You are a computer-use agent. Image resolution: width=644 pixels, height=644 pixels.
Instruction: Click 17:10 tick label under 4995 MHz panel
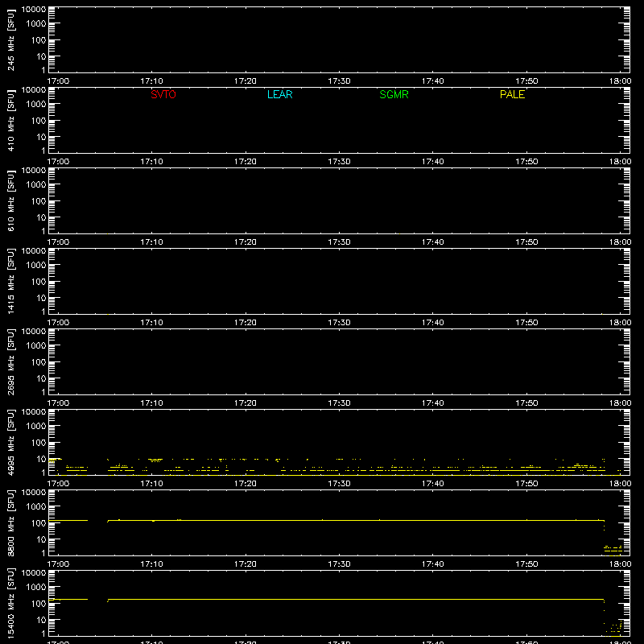tap(151, 484)
